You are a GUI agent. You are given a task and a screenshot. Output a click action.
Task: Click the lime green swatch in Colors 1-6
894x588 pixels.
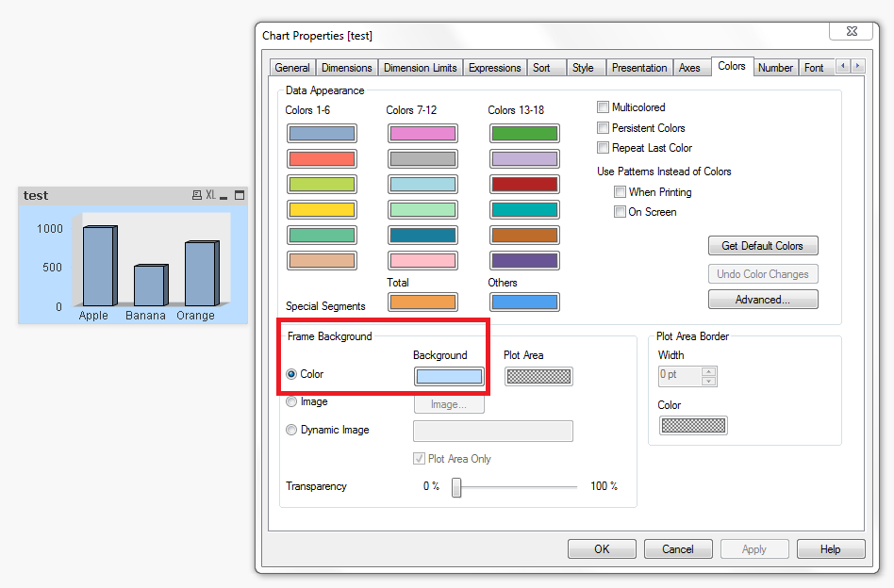322,184
